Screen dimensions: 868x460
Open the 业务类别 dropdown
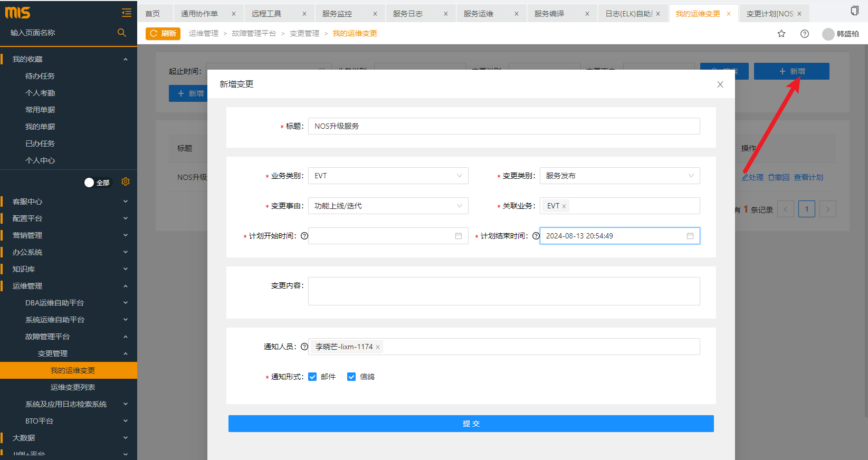pyautogui.click(x=388, y=176)
